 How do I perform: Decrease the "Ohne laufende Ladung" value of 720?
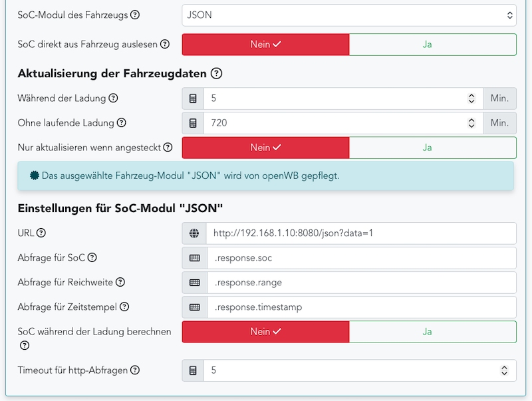click(471, 126)
